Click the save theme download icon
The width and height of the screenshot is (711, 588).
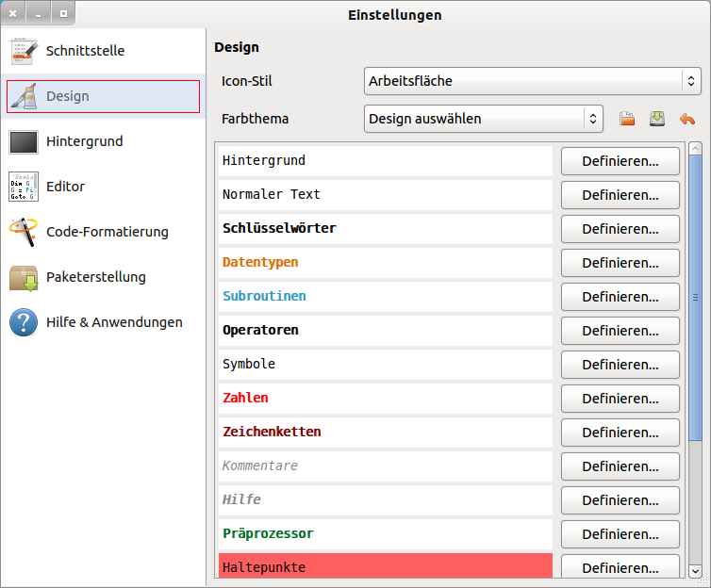(656, 119)
